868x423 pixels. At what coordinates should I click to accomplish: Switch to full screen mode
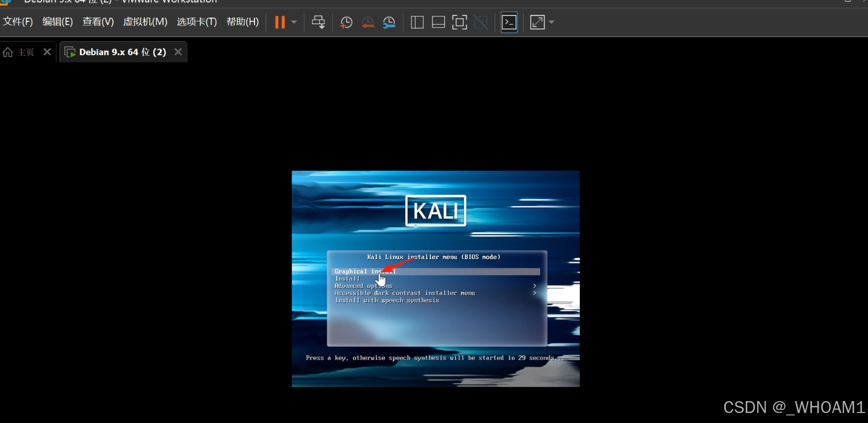click(459, 22)
